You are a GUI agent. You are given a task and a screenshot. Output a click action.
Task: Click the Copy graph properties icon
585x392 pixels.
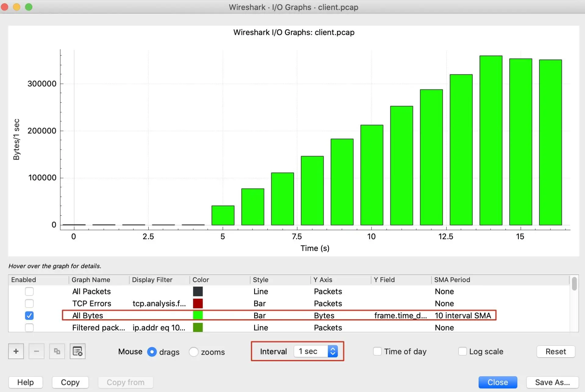pyautogui.click(x=56, y=351)
